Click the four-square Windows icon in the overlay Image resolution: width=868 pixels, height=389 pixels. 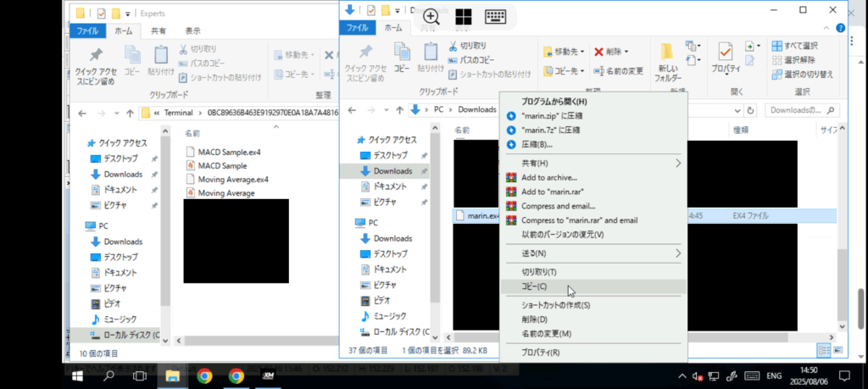click(464, 16)
